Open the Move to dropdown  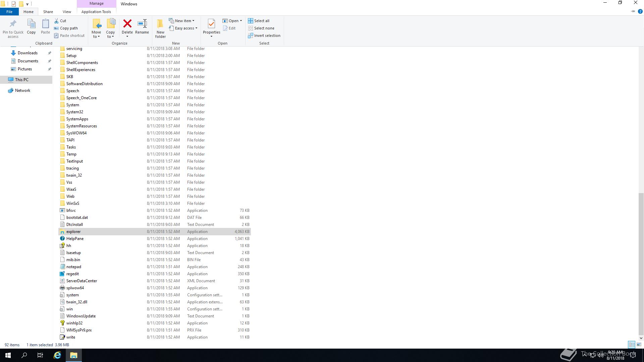click(96, 35)
